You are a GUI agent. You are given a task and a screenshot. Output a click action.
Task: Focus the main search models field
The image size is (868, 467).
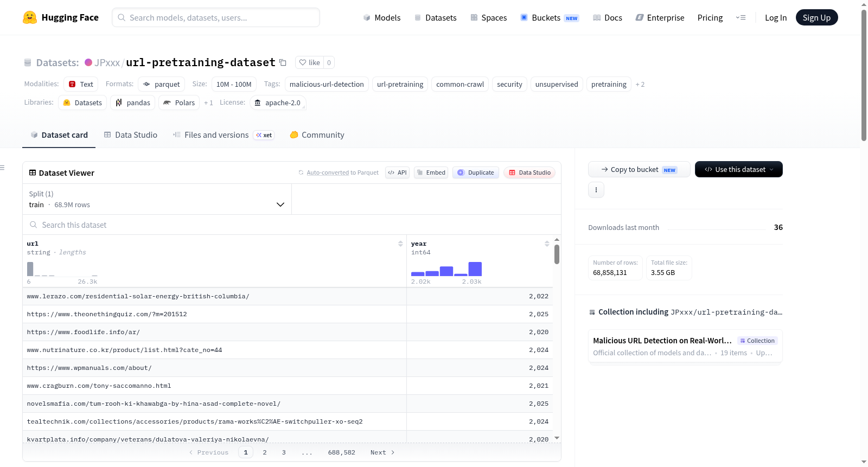pyautogui.click(x=216, y=17)
